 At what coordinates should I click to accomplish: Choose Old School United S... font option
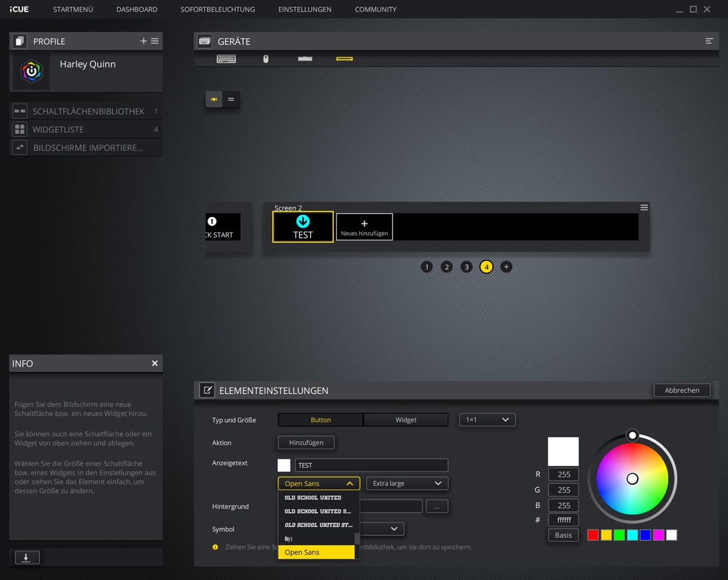[316, 511]
